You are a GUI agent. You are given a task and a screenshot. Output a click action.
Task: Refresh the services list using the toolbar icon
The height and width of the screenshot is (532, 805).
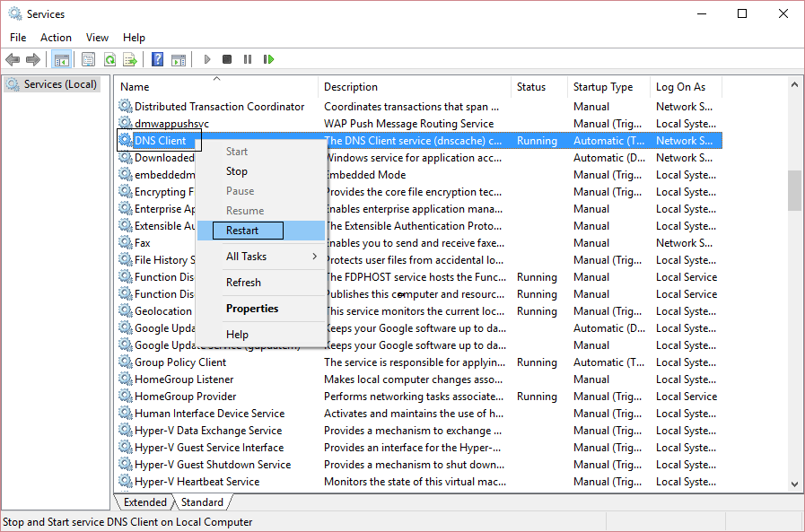[109, 59]
